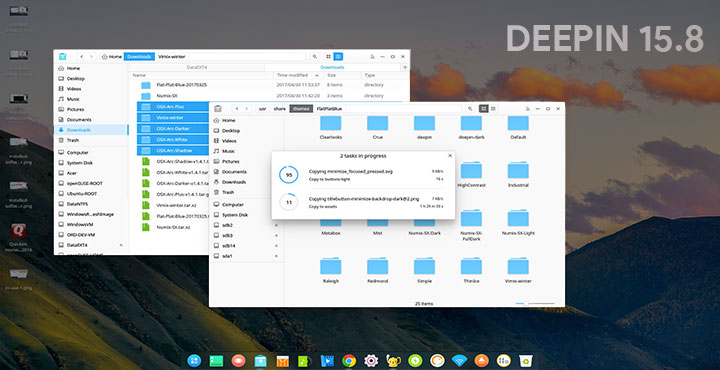Screen dimensions: 720x370
Task: Select the Flat-Plat-Blue-20170325 folder row
Action: (x=269, y=85)
